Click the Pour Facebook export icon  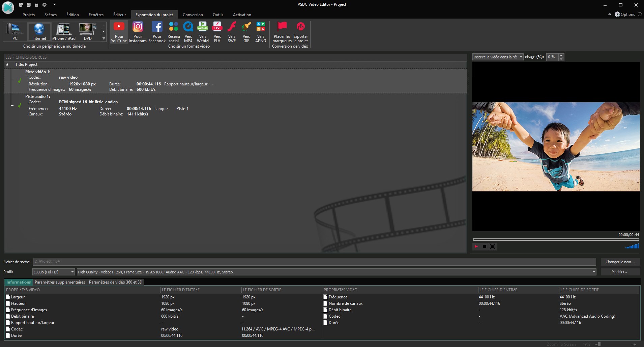click(x=157, y=32)
